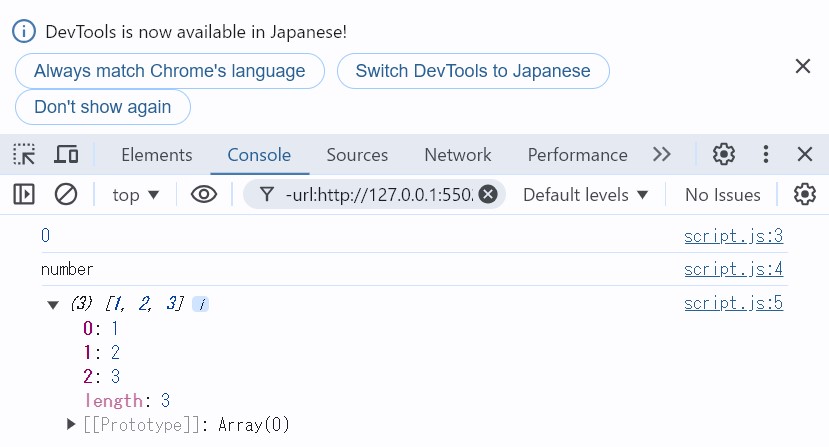
Task: Expand the [[Prototype]] Array(0) entry
Action: (x=71, y=424)
